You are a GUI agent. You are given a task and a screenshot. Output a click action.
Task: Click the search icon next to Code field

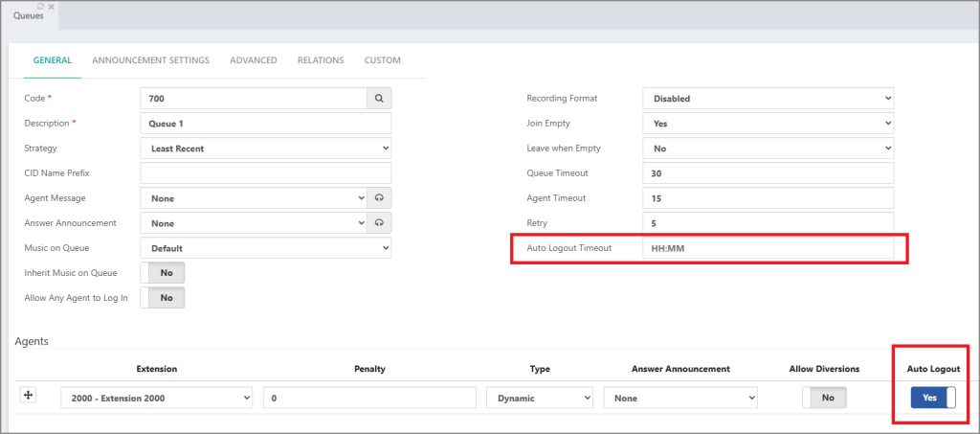click(379, 98)
